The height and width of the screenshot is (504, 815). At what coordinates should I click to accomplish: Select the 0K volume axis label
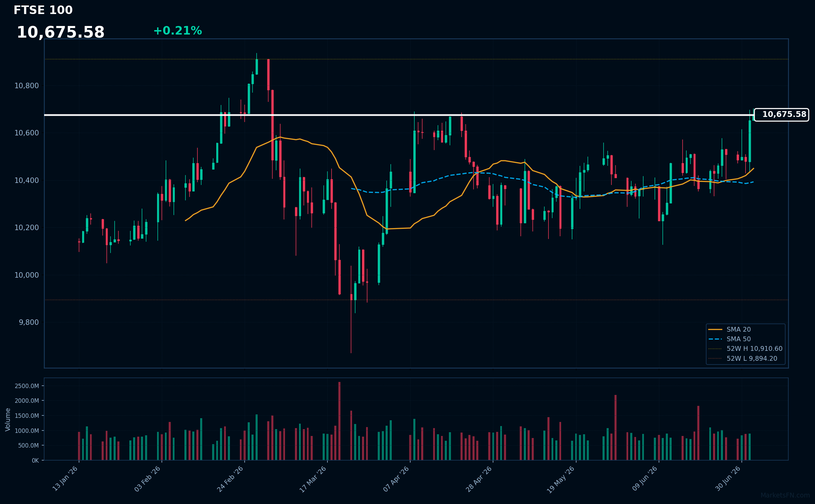pos(35,461)
